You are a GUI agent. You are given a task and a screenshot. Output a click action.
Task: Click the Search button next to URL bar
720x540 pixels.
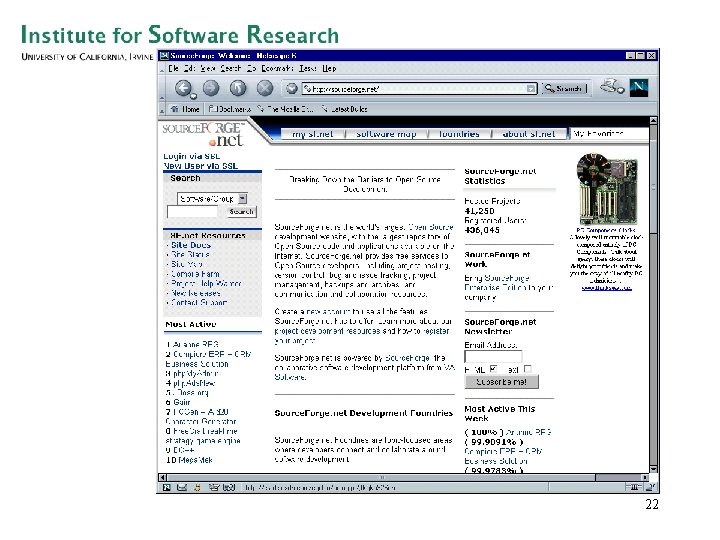pyautogui.click(x=564, y=88)
